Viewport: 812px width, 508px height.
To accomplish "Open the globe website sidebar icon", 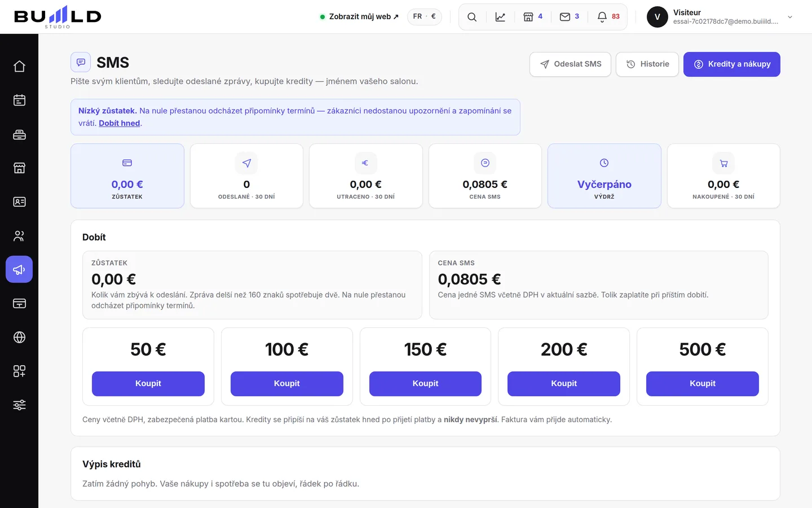I will tap(19, 337).
